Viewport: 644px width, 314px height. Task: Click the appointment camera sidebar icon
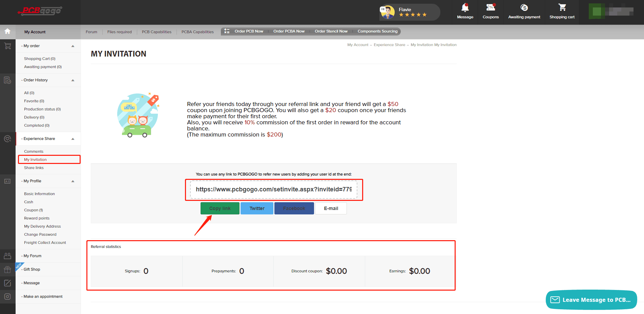pos(7,297)
